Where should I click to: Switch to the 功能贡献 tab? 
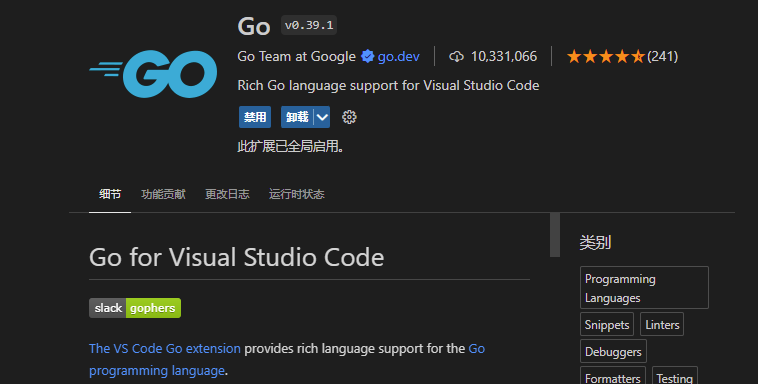(163, 194)
